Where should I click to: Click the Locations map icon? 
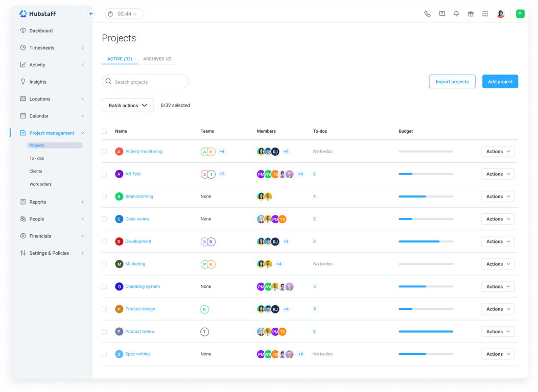pos(23,99)
